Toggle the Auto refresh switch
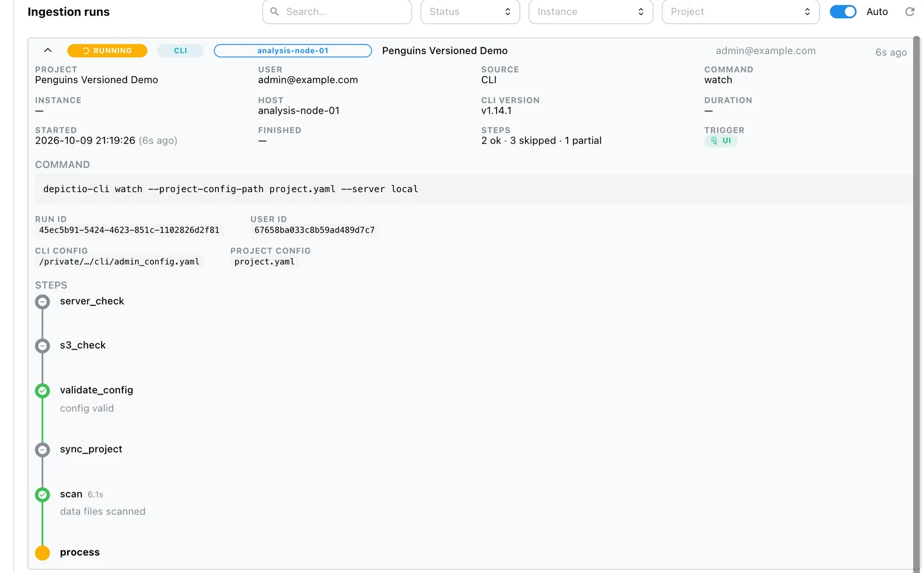 843,12
